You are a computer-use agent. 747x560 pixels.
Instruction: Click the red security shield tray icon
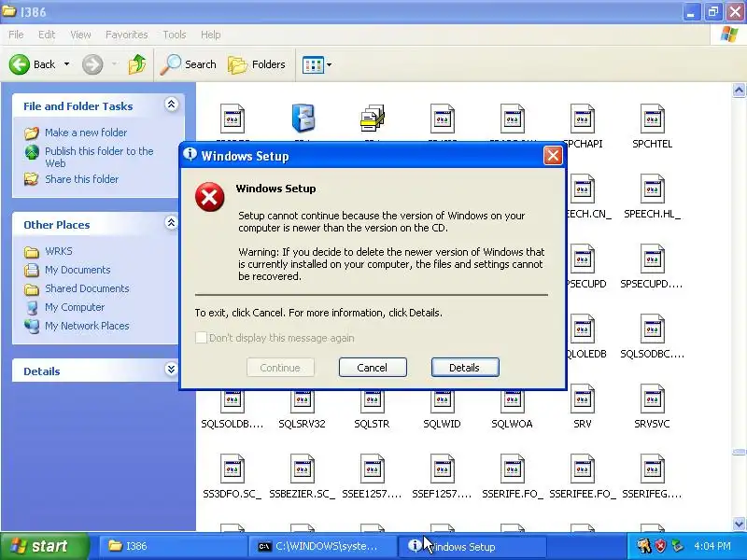[x=660, y=546]
